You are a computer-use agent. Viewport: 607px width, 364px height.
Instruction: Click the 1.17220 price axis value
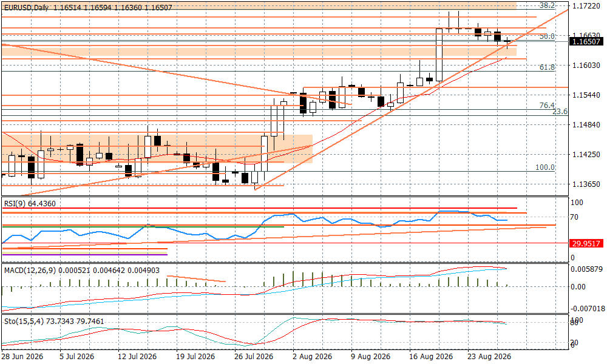click(586, 6)
